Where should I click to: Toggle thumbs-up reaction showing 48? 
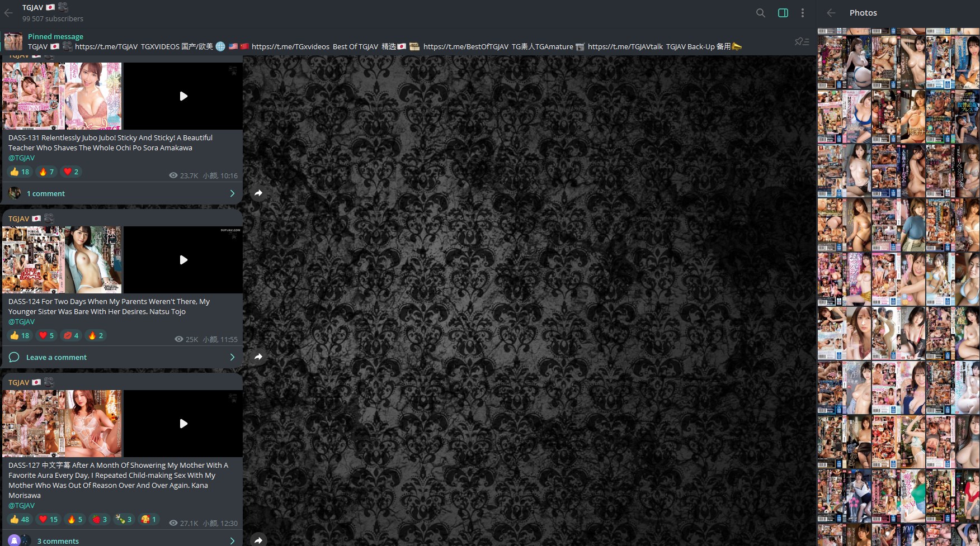20,519
